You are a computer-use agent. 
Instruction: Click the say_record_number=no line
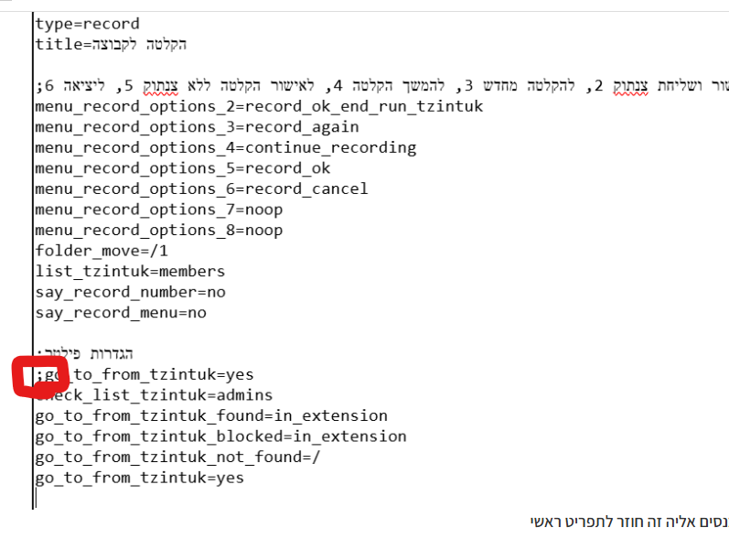click(130, 292)
